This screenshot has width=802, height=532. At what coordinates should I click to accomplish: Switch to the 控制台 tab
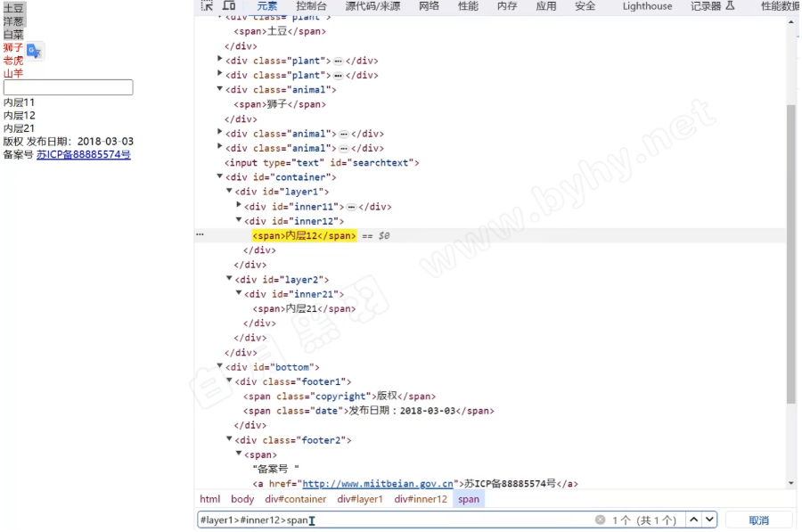click(312, 6)
